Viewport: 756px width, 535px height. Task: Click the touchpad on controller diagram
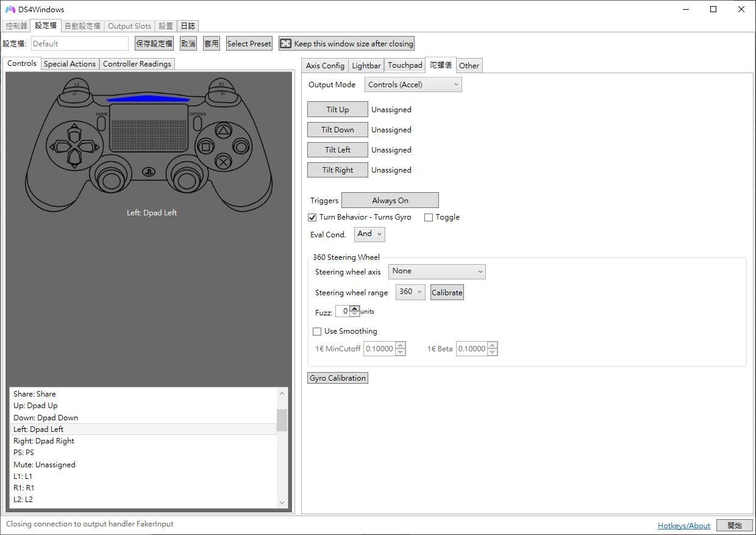[x=149, y=128]
